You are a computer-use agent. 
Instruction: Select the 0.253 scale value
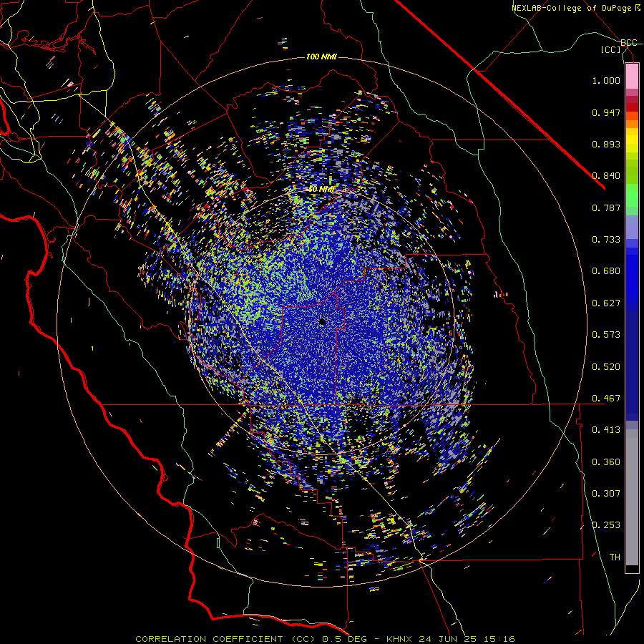pos(606,525)
